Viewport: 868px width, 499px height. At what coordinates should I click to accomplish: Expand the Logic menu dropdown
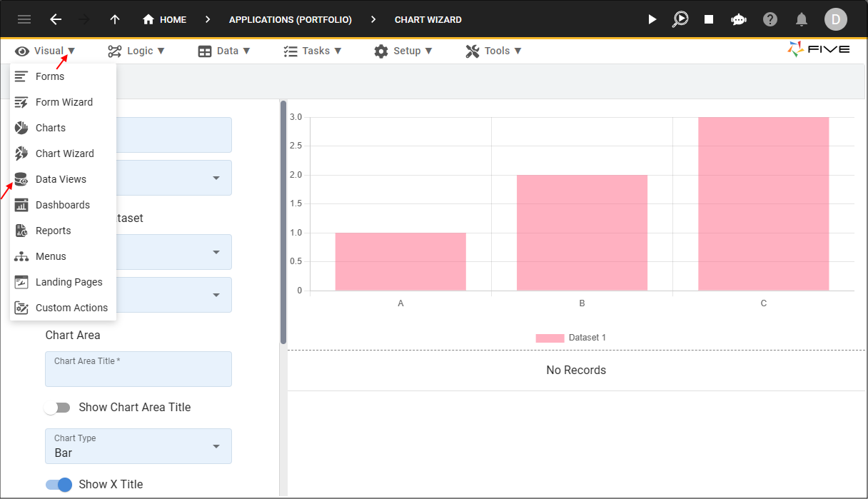click(161, 51)
